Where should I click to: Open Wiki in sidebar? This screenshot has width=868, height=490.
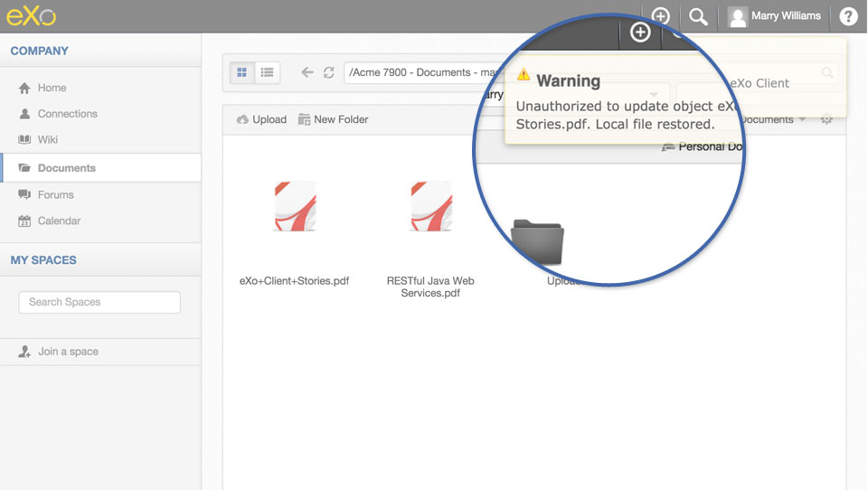(x=48, y=139)
